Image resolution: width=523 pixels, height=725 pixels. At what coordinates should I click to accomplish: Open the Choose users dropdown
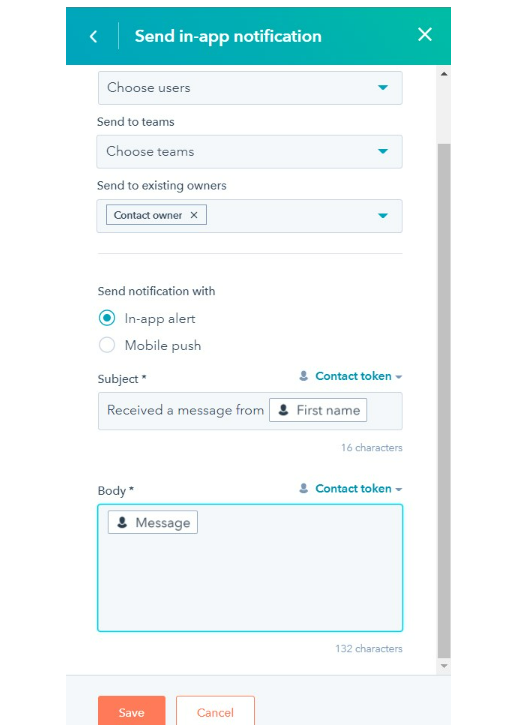(250, 88)
